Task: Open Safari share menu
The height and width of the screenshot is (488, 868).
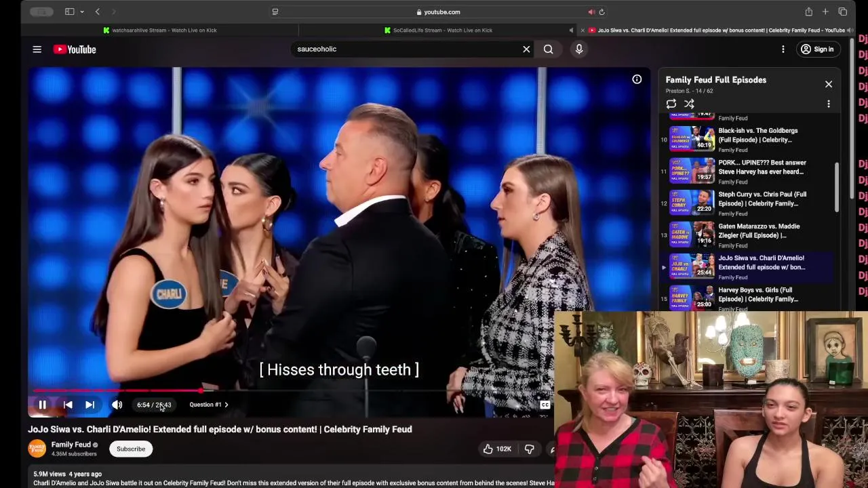Action: (x=808, y=12)
